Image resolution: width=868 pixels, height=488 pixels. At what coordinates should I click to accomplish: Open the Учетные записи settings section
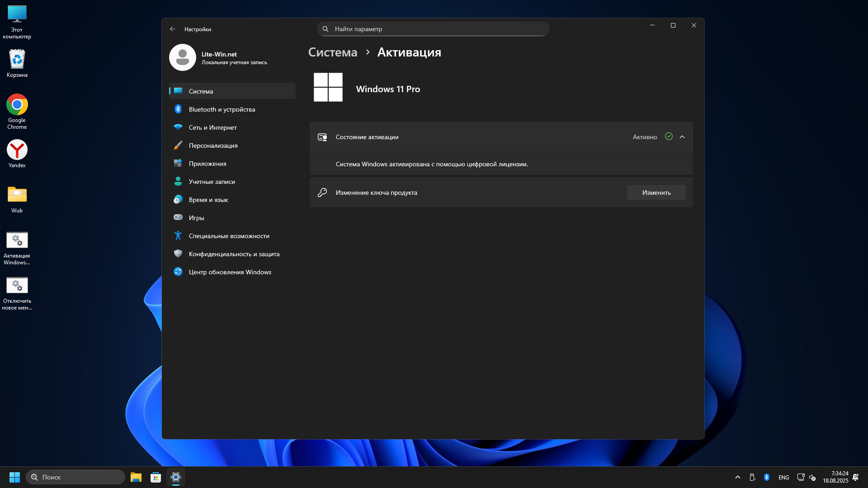(x=212, y=182)
